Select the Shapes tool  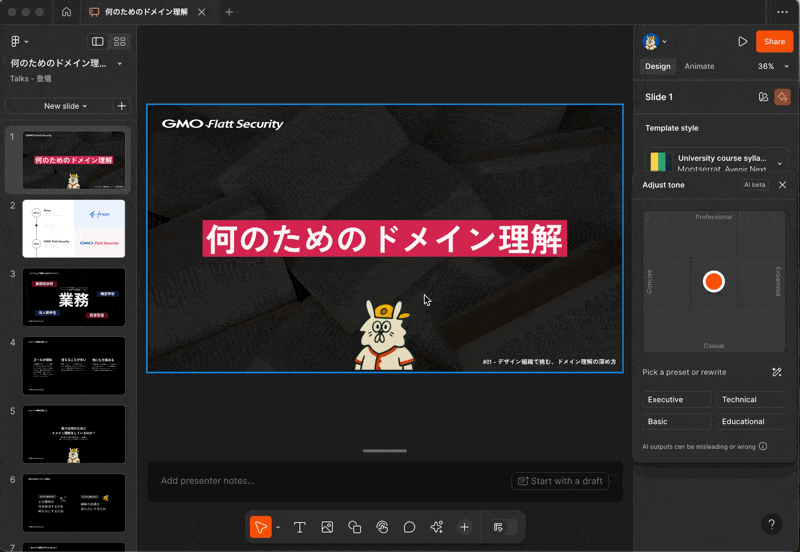pyautogui.click(x=355, y=527)
